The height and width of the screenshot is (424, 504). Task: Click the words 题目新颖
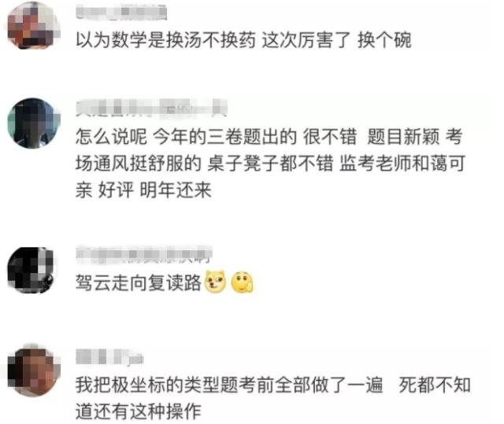(403, 136)
